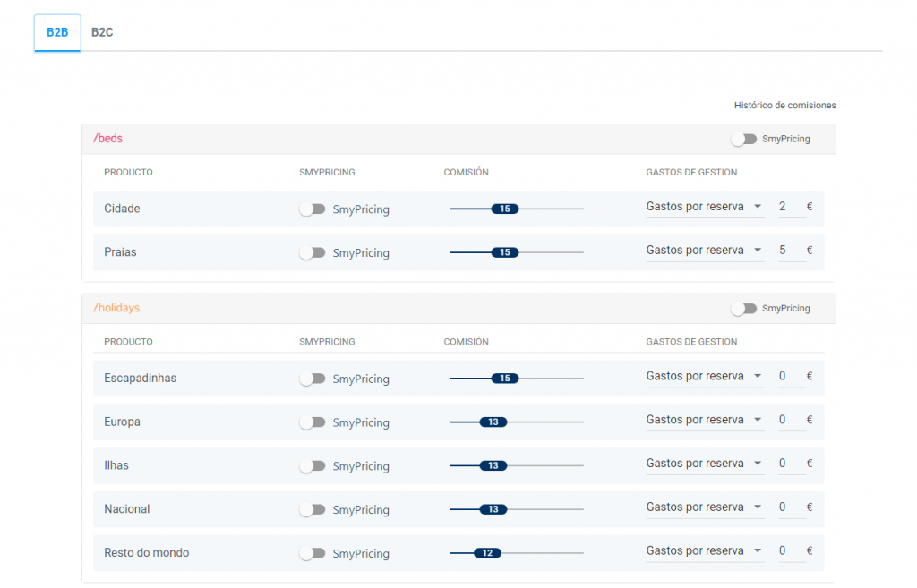
Task: Expand Gastos por reserva dropdown for Praias
Action: click(x=704, y=251)
